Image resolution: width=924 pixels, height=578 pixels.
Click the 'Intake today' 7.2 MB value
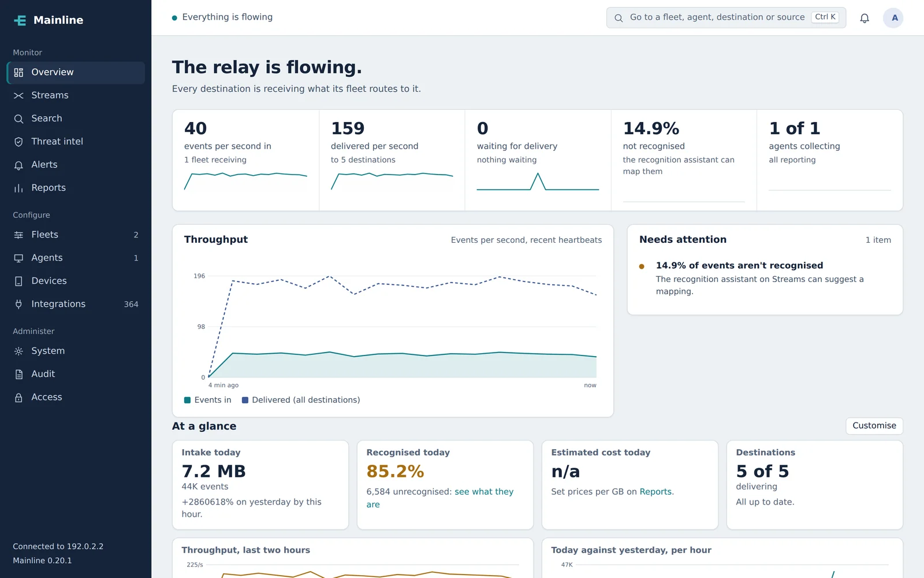point(214,472)
